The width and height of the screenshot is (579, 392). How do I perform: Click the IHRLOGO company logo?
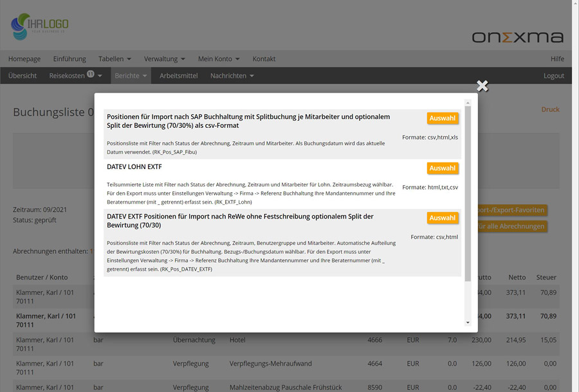pos(41,26)
